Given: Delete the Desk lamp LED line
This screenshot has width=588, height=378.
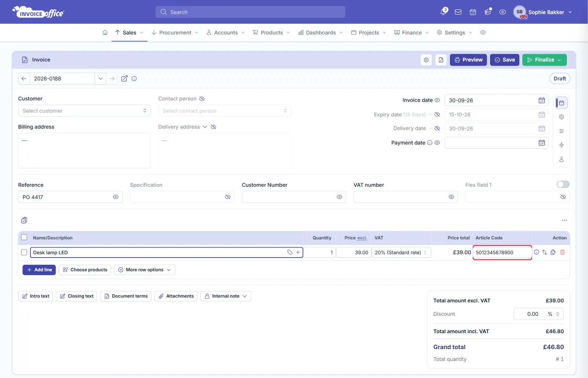Looking at the screenshot, I should (562, 252).
